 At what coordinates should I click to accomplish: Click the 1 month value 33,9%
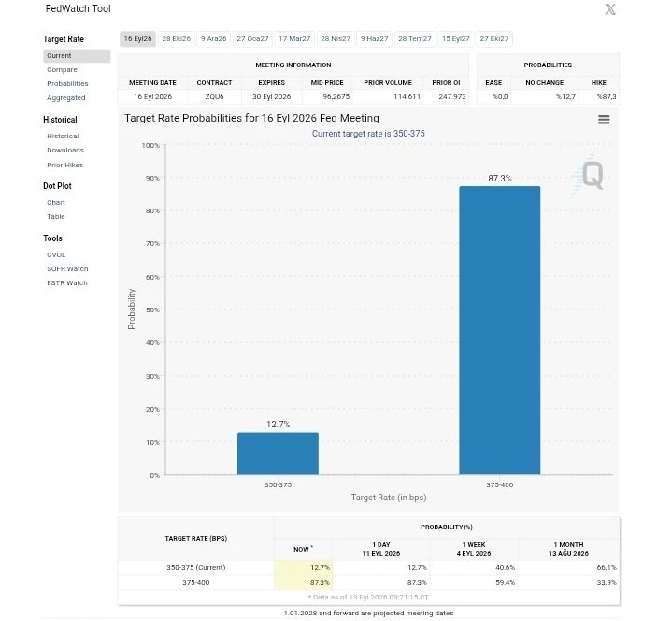point(568,583)
